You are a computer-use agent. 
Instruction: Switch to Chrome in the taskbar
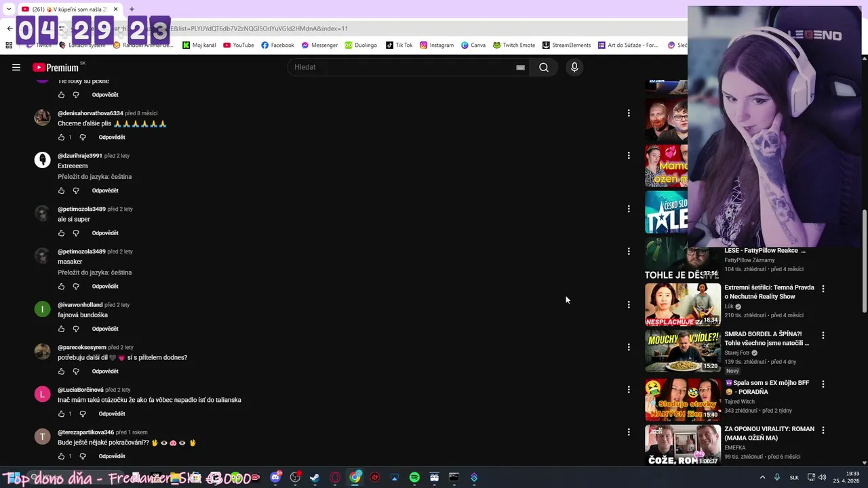tap(355, 477)
